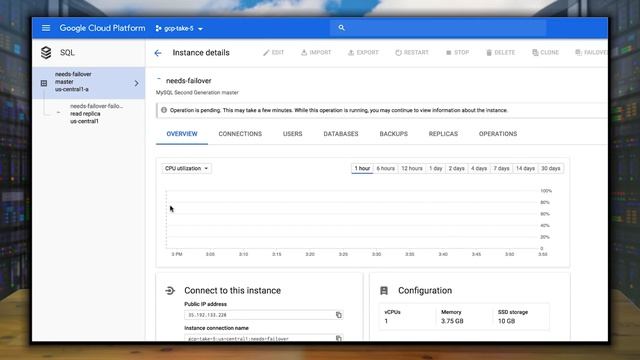The width and height of the screenshot is (640, 360).
Task: Select the 7 days time range
Action: pos(501,169)
